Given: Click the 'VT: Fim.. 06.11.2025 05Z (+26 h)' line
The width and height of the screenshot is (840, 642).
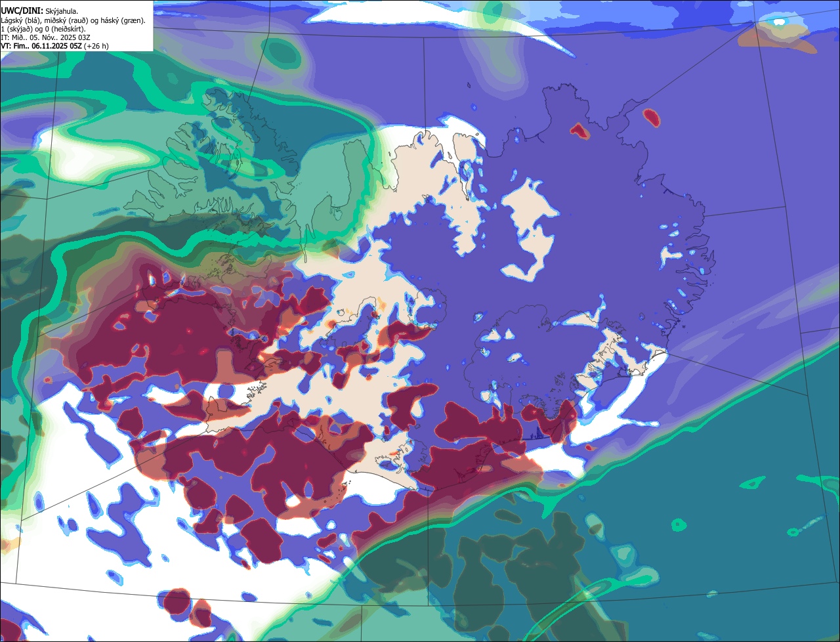Looking at the screenshot, I should [54, 46].
